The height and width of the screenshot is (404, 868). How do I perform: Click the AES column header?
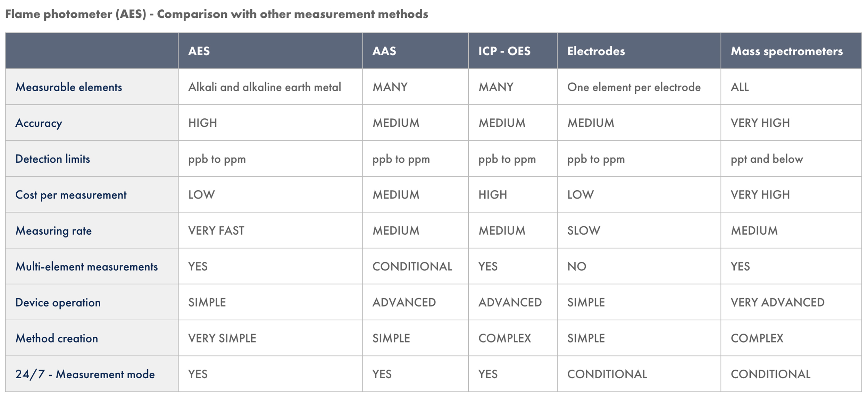tap(199, 51)
